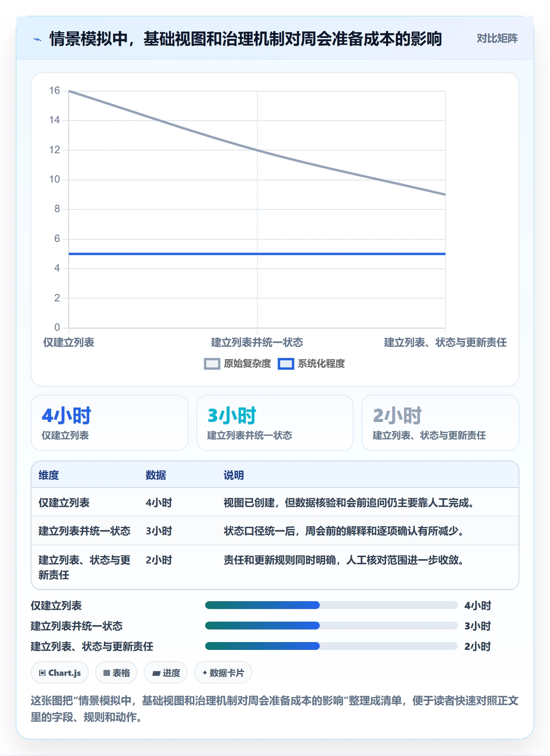The width and height of the screenshot is (550, 756).
Task: Click the lightning icon beside the title
Action: click(37, 39)
